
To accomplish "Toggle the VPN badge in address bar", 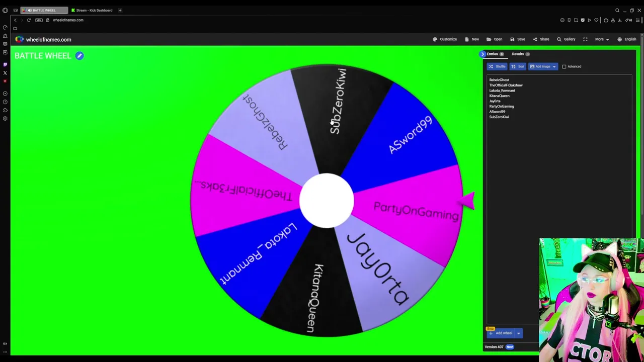I will tap(39, 20).
